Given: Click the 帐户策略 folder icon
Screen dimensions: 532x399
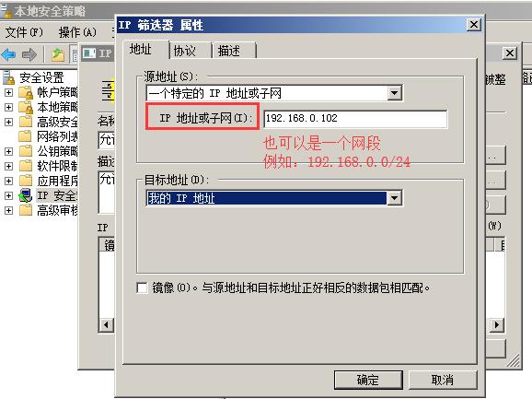Looking at the screenshot, I should (x=26, y=92).
